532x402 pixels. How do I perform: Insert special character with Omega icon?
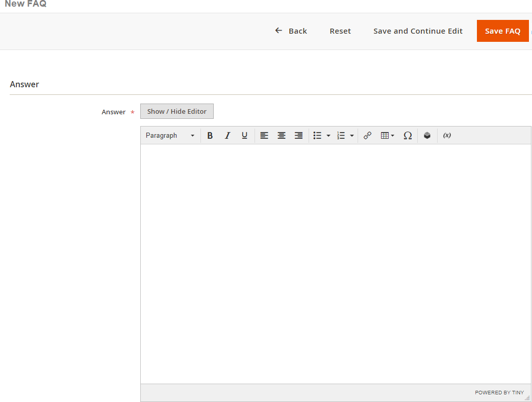click(408, 136)
